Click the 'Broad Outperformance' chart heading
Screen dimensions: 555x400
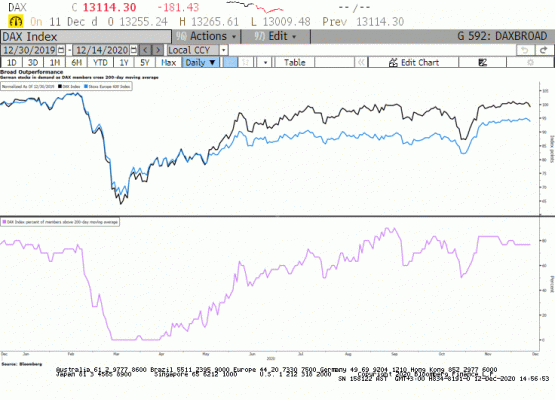point(32,72)
